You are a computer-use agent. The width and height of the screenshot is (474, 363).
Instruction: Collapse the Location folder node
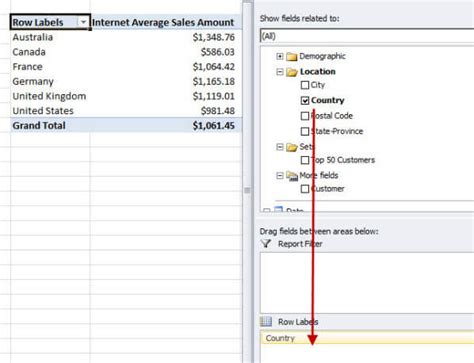[280, 72]
